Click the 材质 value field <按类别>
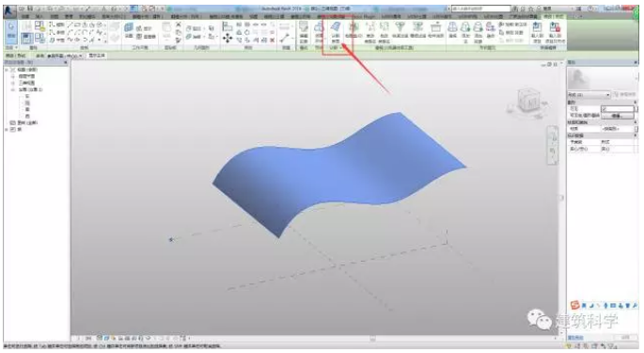 coord(617,129)
